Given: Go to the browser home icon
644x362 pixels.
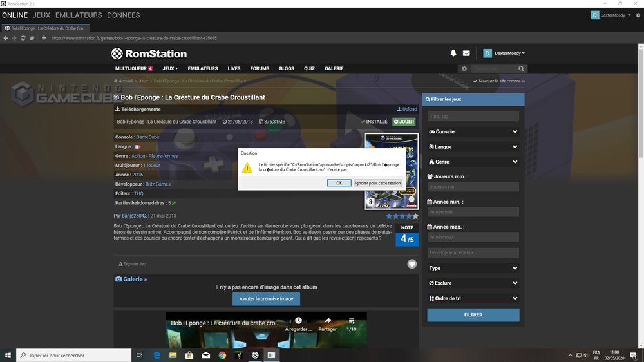Looking at the screenshot, I should coord(33,38).
